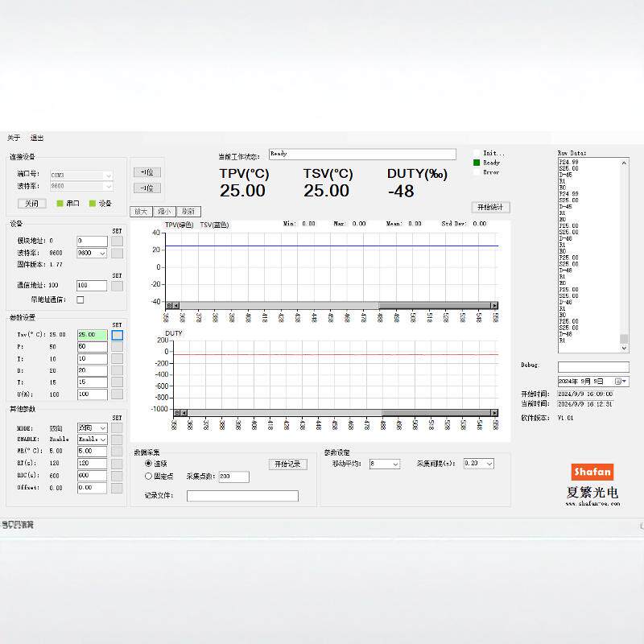
Task: Click the U(%) 100 input field
Action: 93,394
